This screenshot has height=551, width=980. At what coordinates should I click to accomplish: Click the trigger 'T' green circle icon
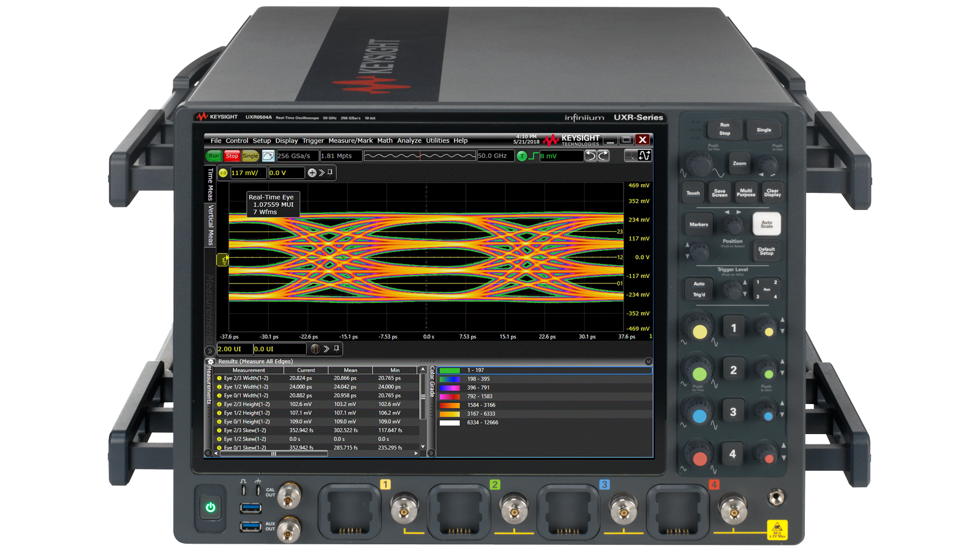coord(522,156)
